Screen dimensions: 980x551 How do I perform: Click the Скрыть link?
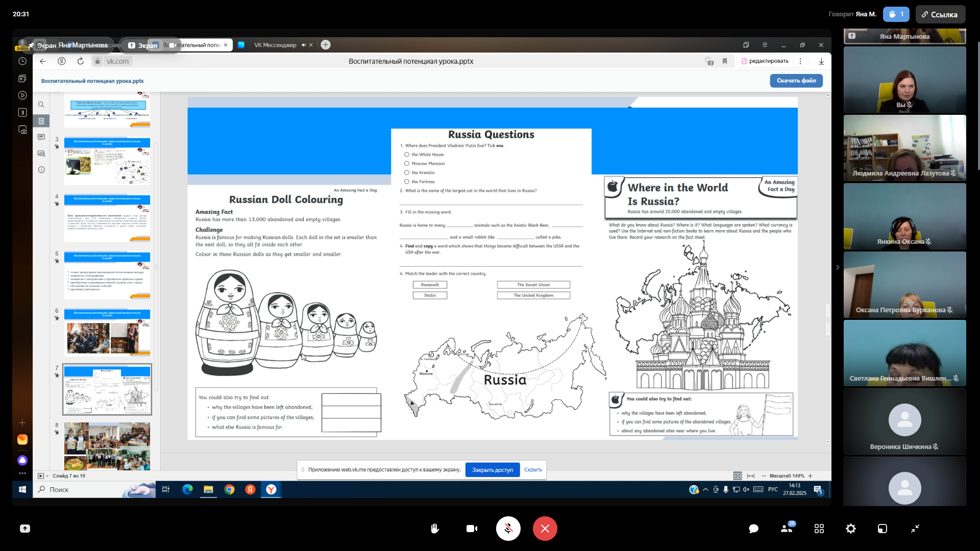(x=533, y=470)
